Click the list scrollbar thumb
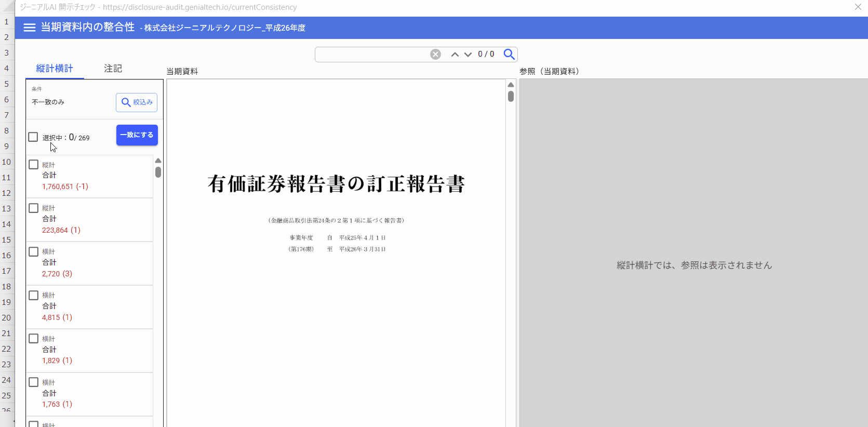Viewport: 868px width, 427px height. (x=158, y=172)
